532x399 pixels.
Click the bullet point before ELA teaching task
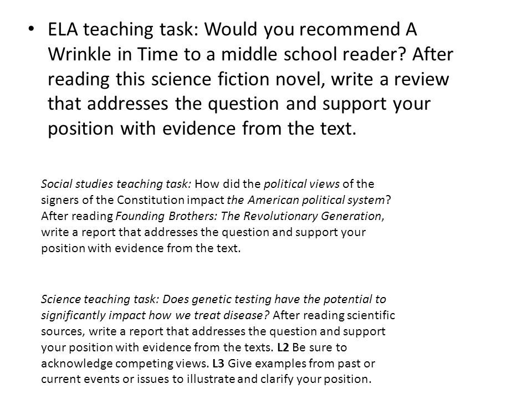pyautogui.click(x=31, y=29)
